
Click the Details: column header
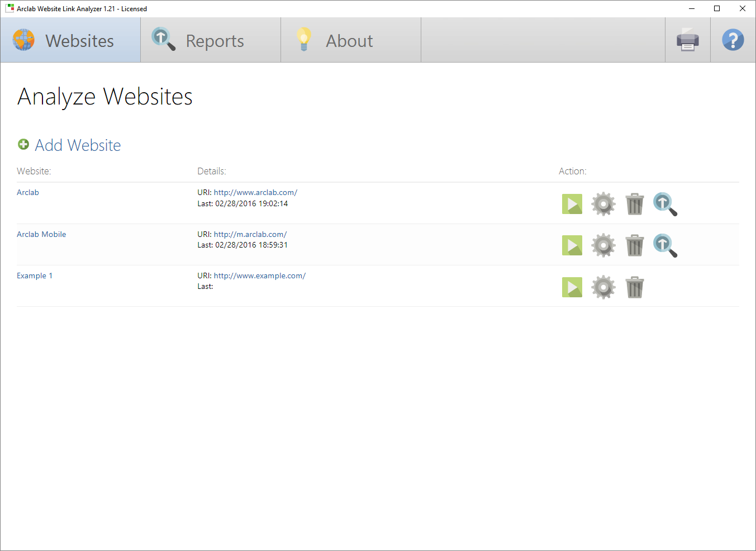tap(212, 172)
